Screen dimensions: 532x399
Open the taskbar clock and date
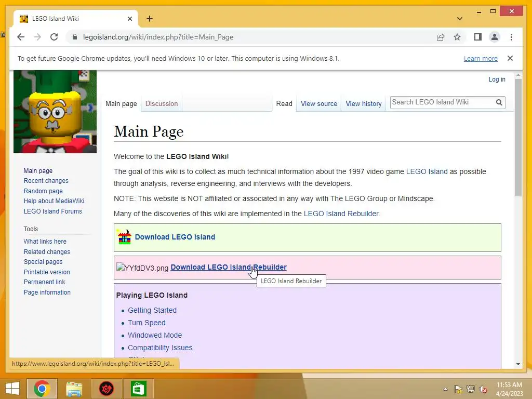coord(509,389)
